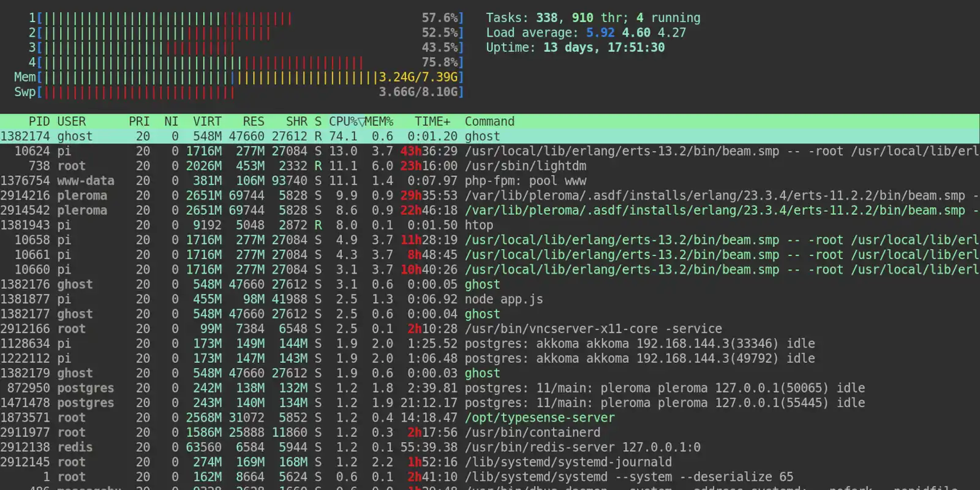Select pleroma process 2914542 row
Image resolution: width=980 pixels, height=490 pixels.
coord(490,210)
